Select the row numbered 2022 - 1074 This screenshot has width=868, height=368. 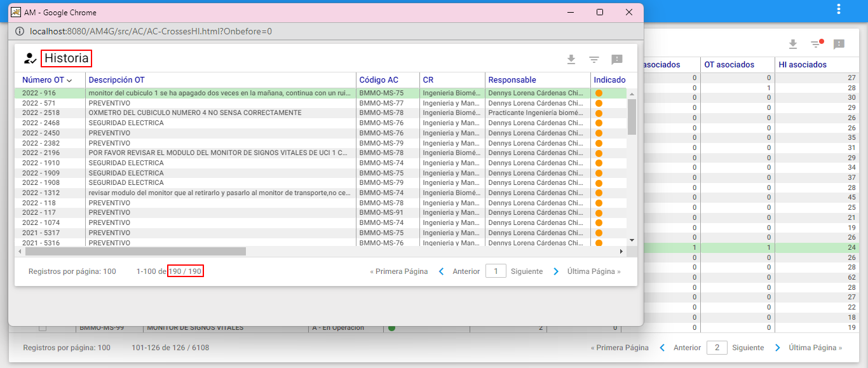coord(321,223)
